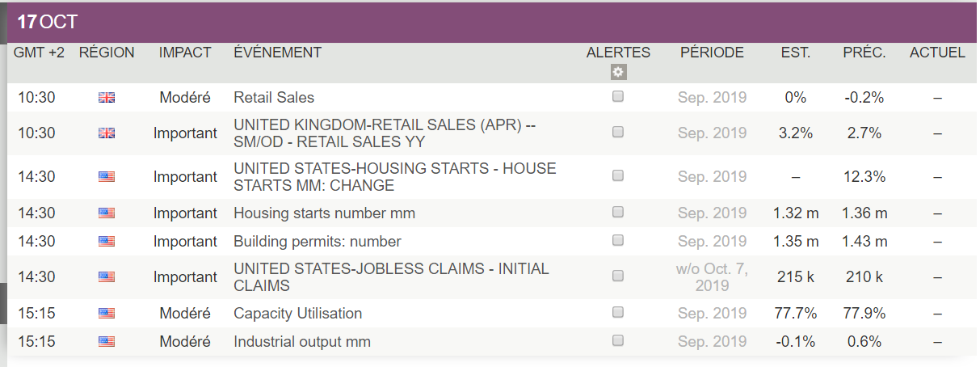980x367 pixels.
Task: Open Building permits: number event
Action: [x=318, y=242]
